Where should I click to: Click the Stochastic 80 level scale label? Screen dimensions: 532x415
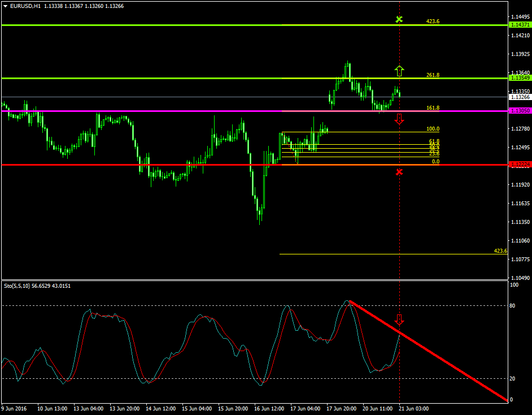[513, 306]
